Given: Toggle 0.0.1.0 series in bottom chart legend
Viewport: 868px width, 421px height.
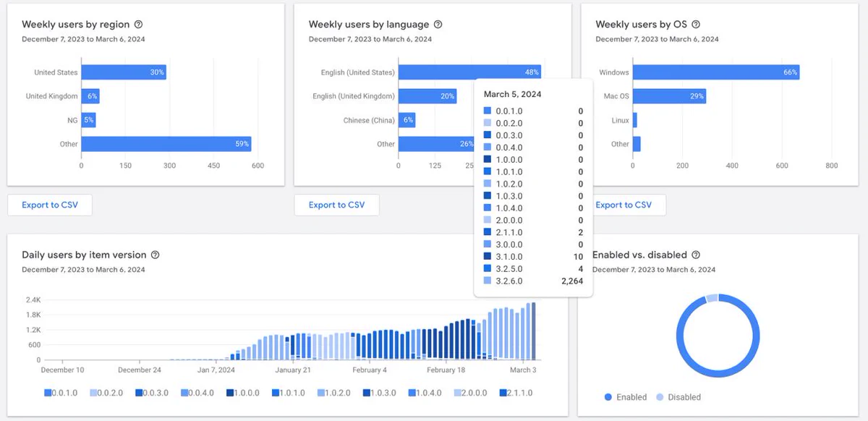Looking at the screenshot, I should click(x=61, y=393).
